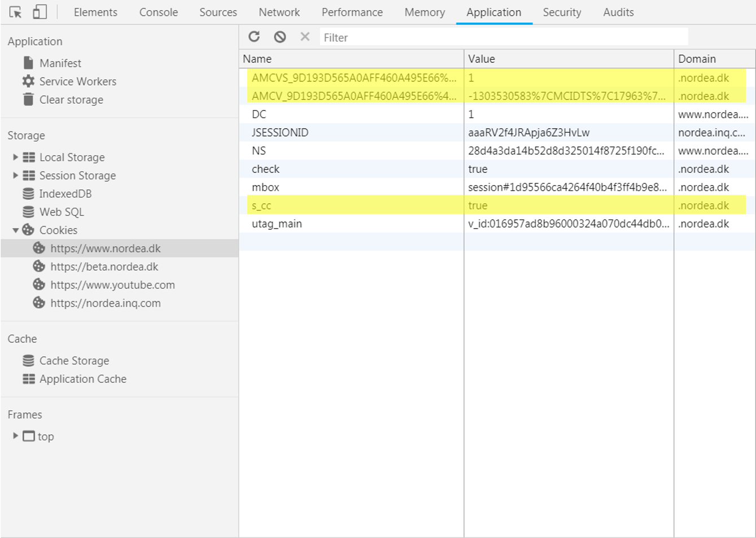Click the Session Storage grid icon

(x=29, y=176)
